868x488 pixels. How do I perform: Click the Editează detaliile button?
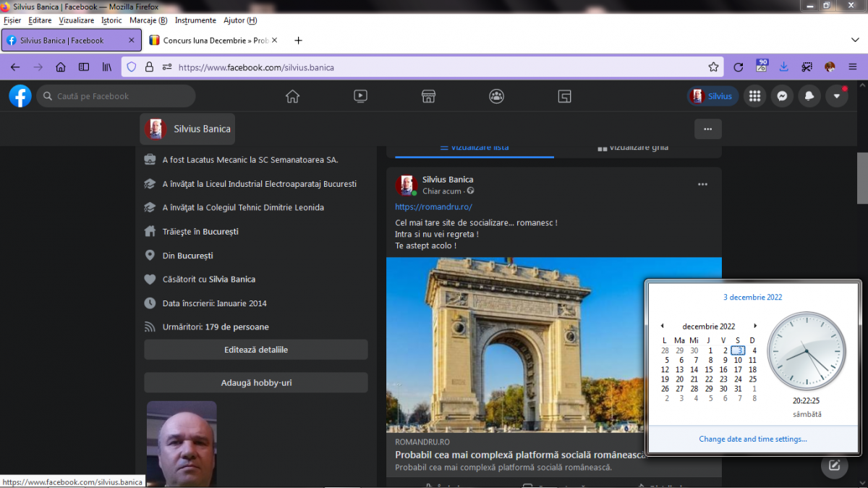pos(256,350)
